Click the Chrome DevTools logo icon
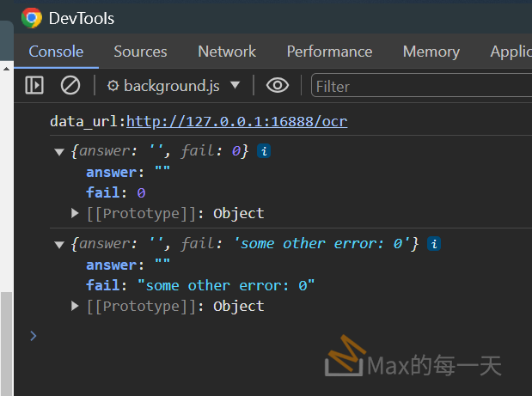 pyautogui.click(x=32, y=18)
